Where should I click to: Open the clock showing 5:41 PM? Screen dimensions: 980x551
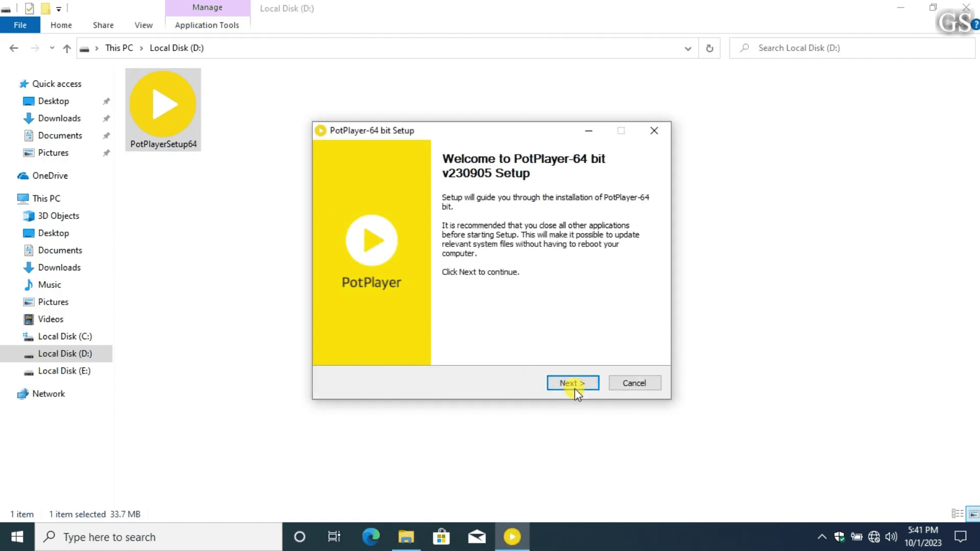[x=923, y=537]
